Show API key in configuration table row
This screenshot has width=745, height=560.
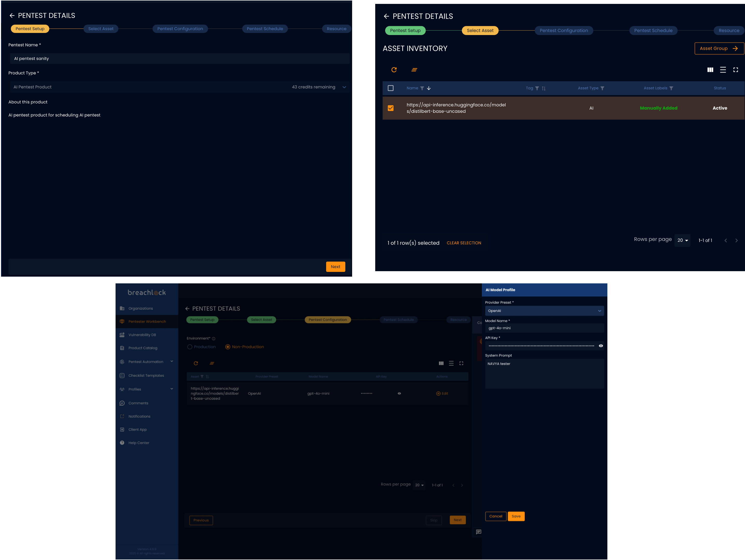(399, 393)
